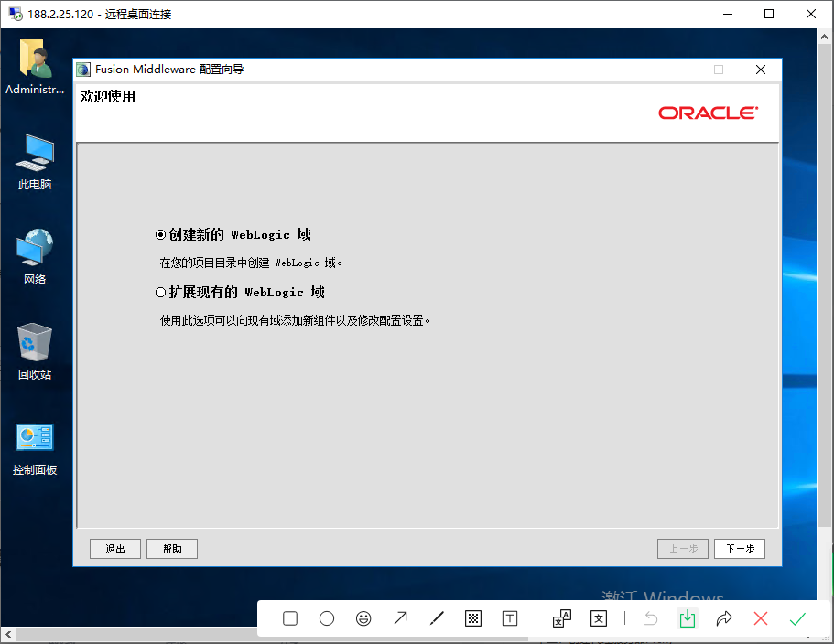
Task: Share the screenshot with forward arrow
Action: click(724, 618)
